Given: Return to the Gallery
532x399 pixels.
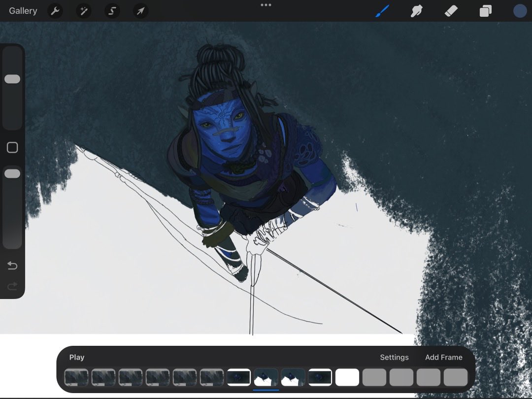Looking at the screenshot, I should [x=23, y=11].
